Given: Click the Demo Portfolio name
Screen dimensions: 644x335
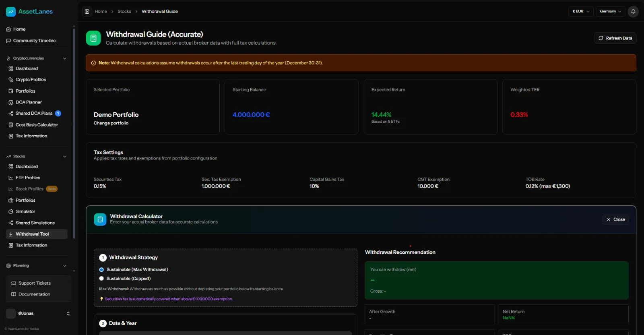Looking at the screenshot, I should click(x=116, y=115).
